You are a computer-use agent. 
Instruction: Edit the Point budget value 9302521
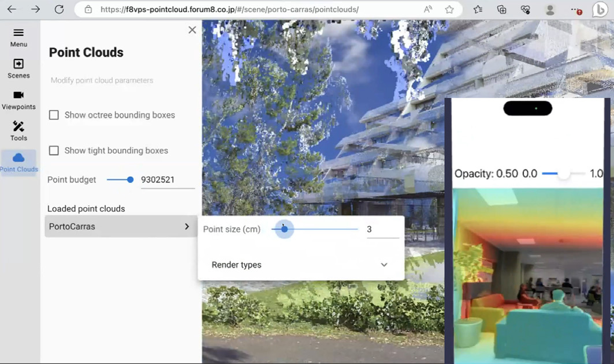pyautogui.click(x=168, y=180)
